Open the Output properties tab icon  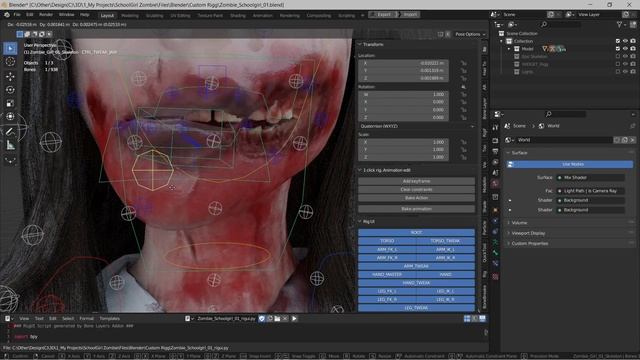[x=495, y=151]
